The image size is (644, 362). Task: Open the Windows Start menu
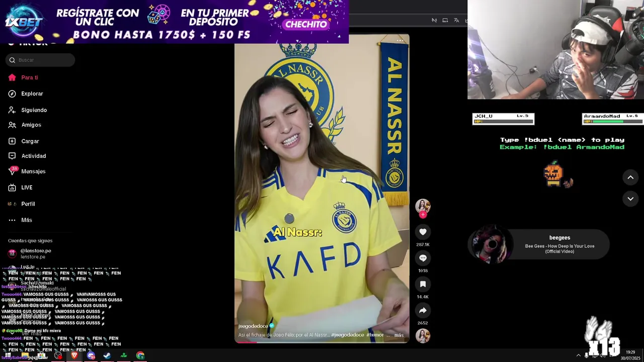point(8,355)
